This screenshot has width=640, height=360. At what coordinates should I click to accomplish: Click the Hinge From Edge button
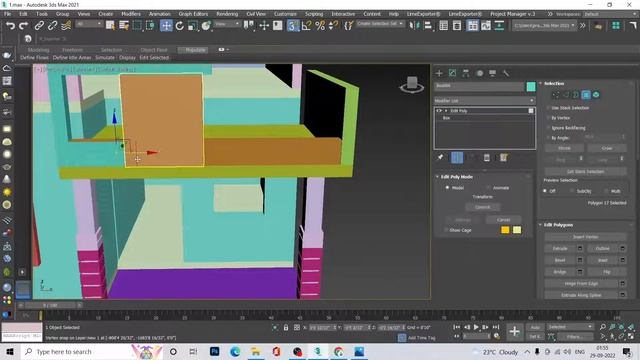point(581,284)
